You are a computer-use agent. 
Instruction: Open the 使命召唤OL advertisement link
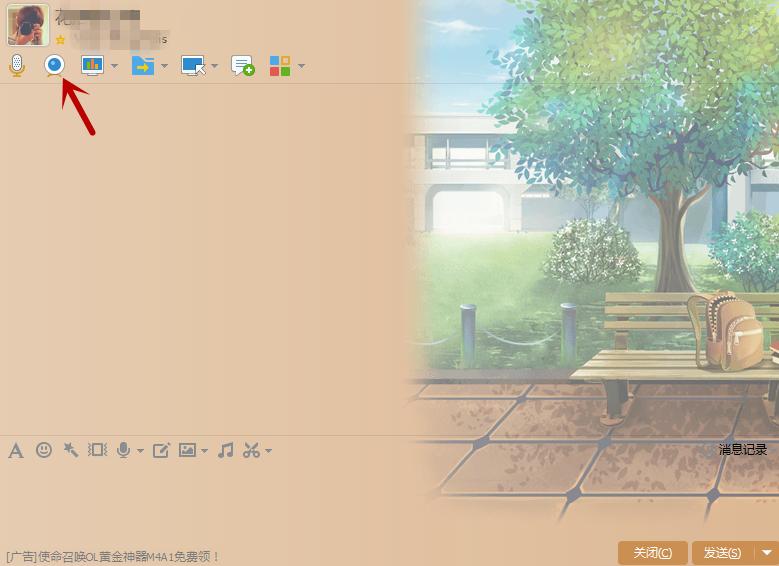113,557
